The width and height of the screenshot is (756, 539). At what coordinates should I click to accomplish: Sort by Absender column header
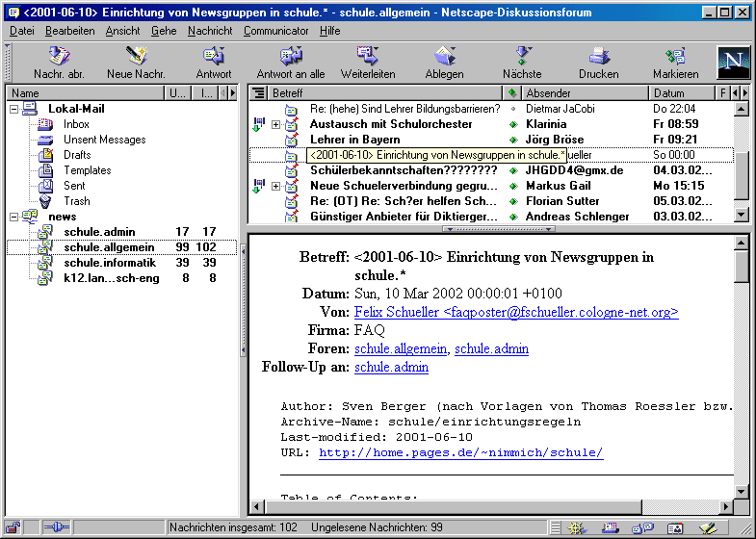585,93
